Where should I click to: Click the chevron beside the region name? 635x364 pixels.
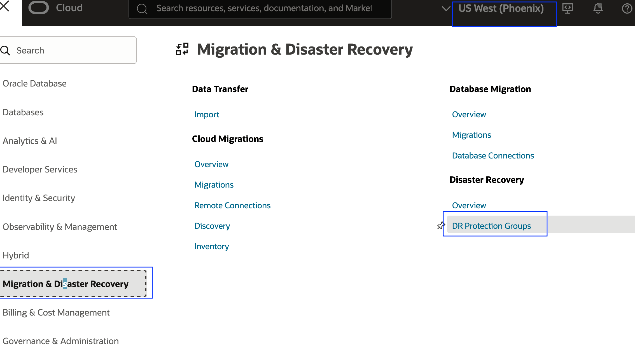[446, 8]
